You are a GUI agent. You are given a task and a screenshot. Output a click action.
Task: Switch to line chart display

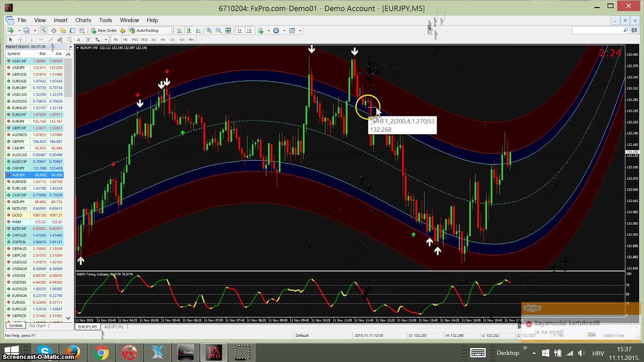pos(198,31)
